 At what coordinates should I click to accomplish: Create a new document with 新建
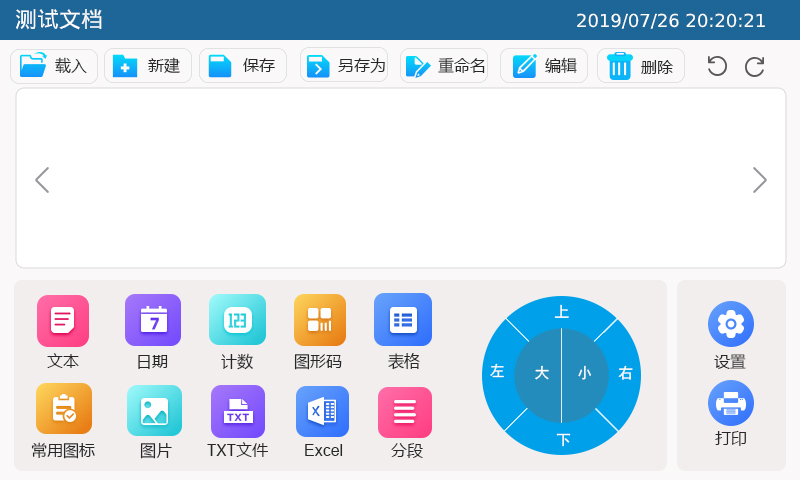pos(148,66)
